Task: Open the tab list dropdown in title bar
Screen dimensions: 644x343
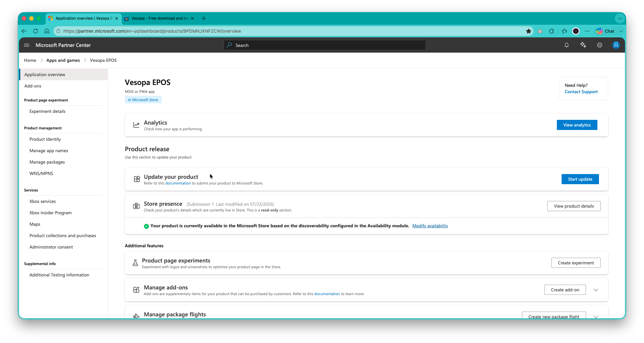Action: click(x=620, y=18)
